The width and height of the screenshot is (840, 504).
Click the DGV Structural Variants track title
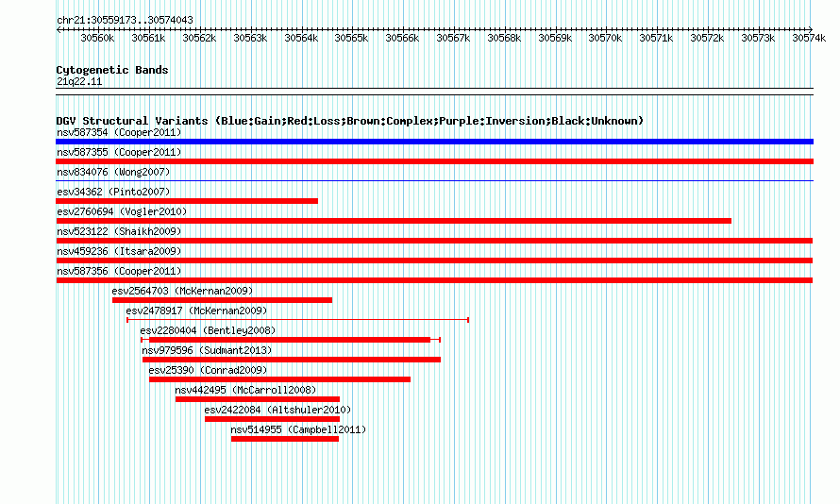[x=349, y=121]
